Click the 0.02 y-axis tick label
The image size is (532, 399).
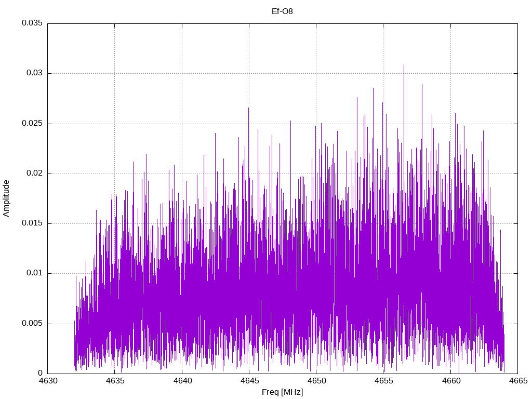coord(35,173)
